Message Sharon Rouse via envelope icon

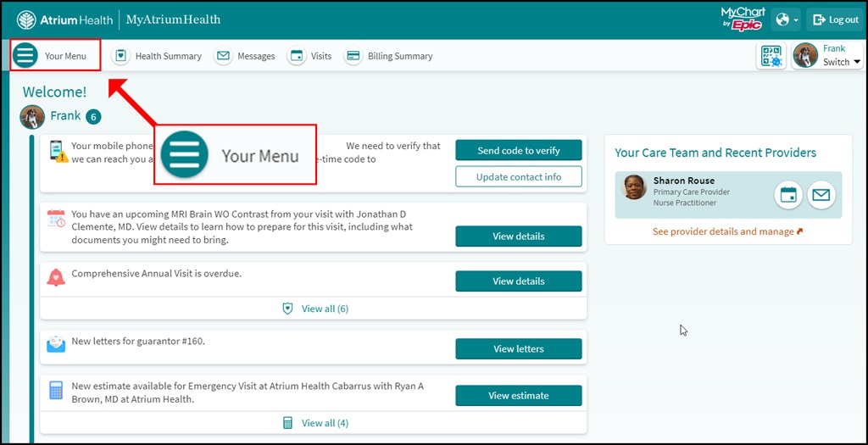pyautogui.click(x=821, y=195)
